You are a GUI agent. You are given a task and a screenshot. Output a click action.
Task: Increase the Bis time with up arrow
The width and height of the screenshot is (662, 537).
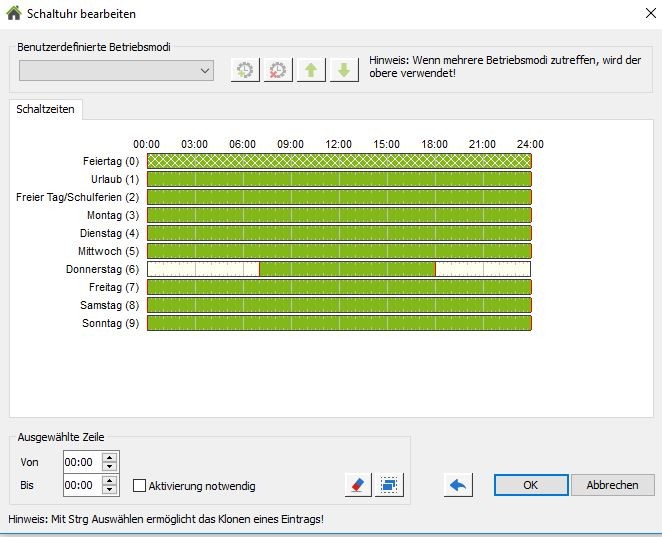click(x=110, y=480)
